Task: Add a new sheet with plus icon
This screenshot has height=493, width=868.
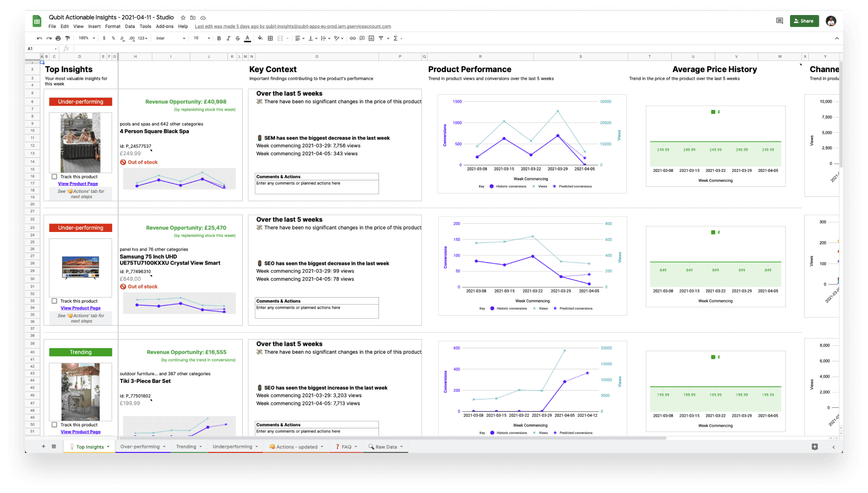Action: [44, 446]
